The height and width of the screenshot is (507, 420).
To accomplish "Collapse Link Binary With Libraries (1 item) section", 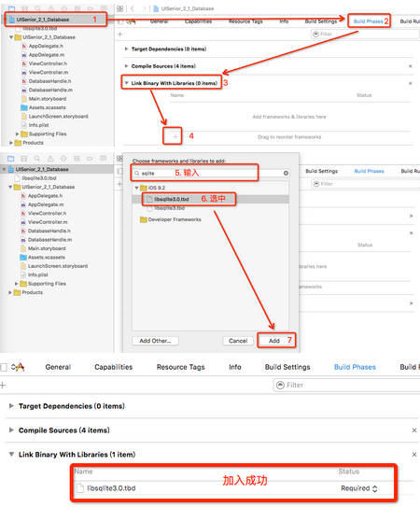I will pyautogui.click(x=11, y=455).
